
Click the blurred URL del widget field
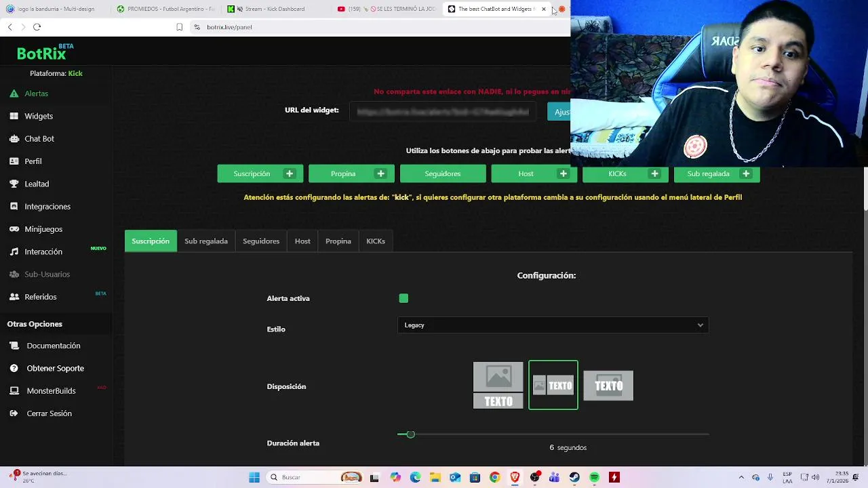click(443, 112)
